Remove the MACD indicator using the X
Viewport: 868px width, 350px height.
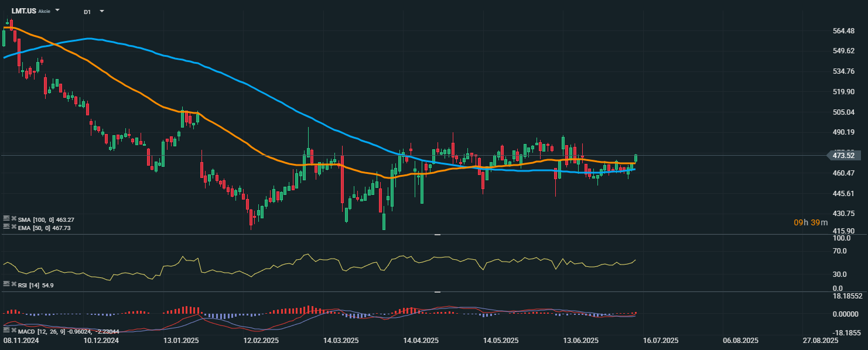click(14, 331)
